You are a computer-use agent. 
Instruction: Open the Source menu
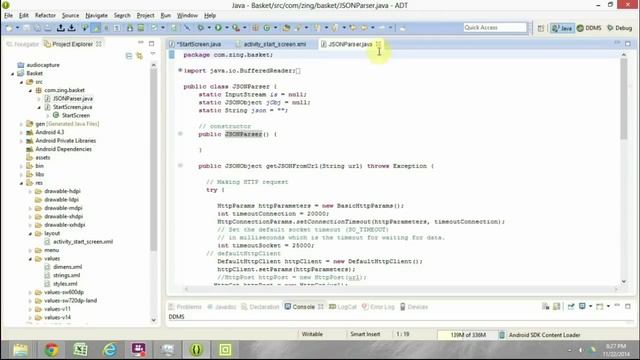(70, 16)
